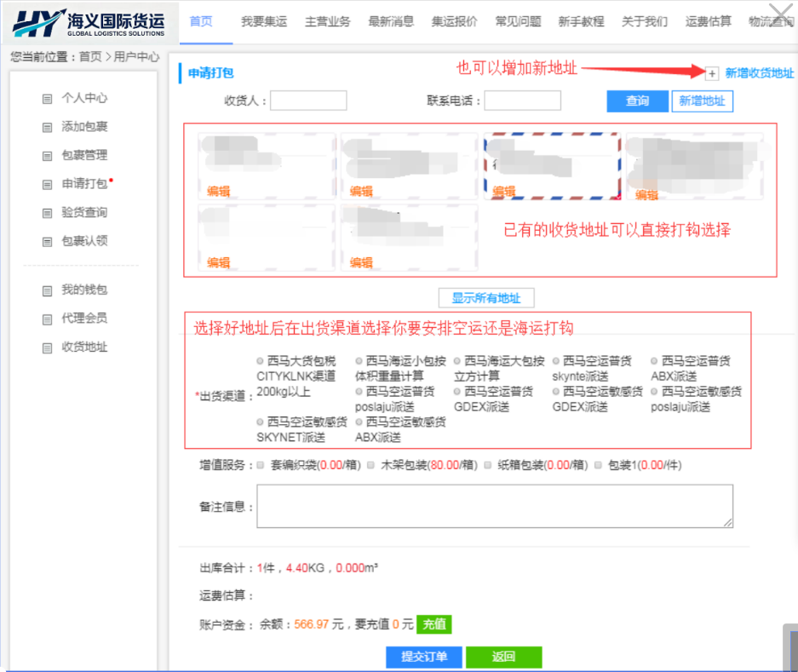Click into the 备注信息 text area
The width and height of the screenshot is (798, 672).
click(x=495, y=506)
